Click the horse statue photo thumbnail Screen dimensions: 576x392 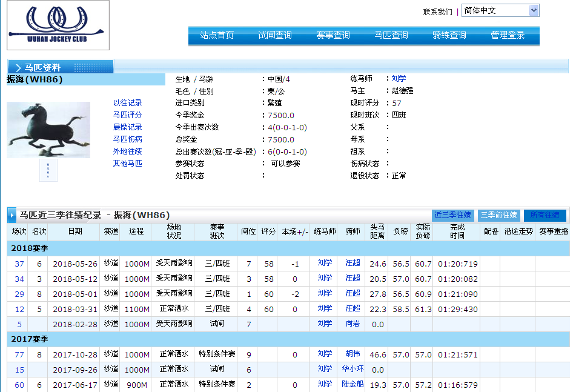pyautogui.click(x=48, y=130)
